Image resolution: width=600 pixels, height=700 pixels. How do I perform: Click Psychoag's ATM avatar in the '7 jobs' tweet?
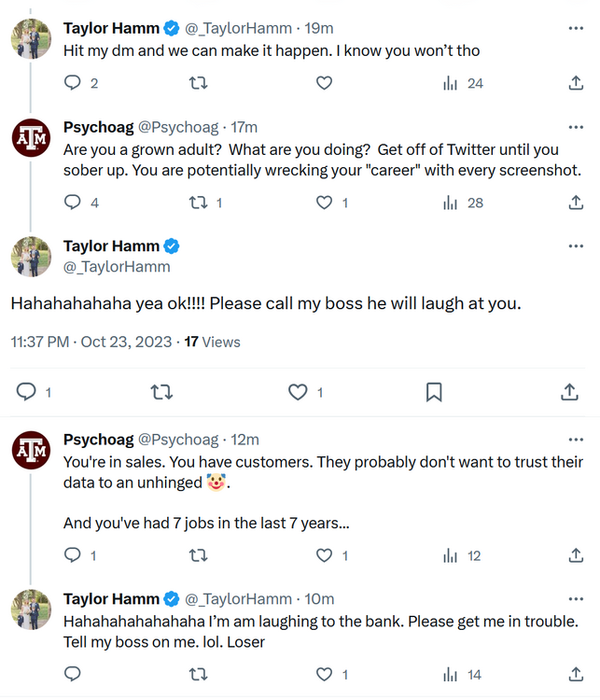tap(31, 451)
